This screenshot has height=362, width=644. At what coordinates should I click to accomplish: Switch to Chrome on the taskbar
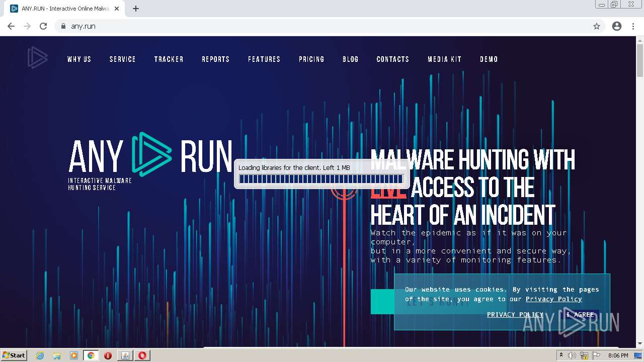(x=91, y=355)
